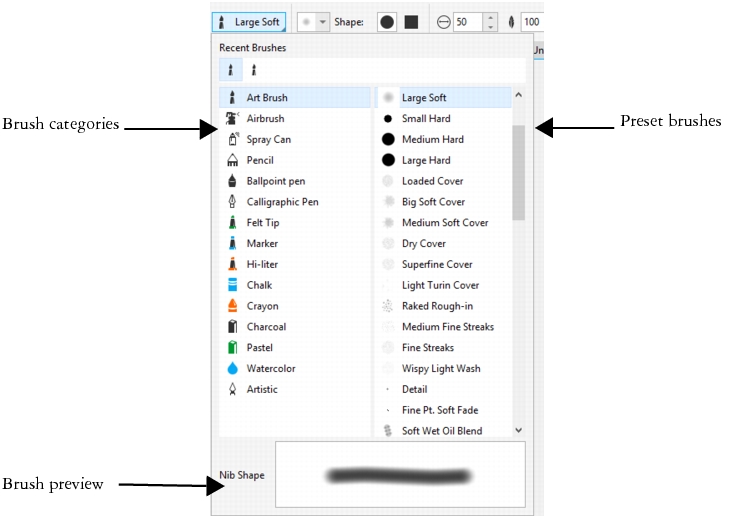The width and height of the screenshot is (731, 527).
Task: Pick the Pencil brush category
Action: pos(260,160)
